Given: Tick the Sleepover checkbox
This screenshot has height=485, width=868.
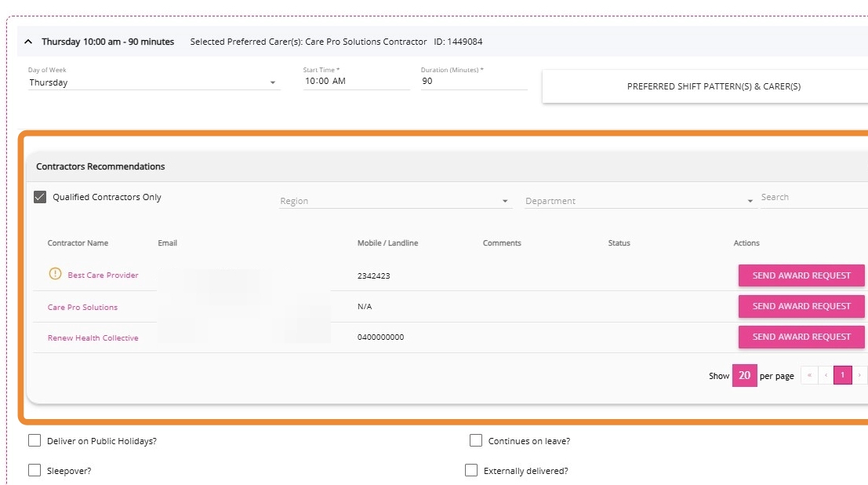Looking at the screenshot, I should point(35,471).
